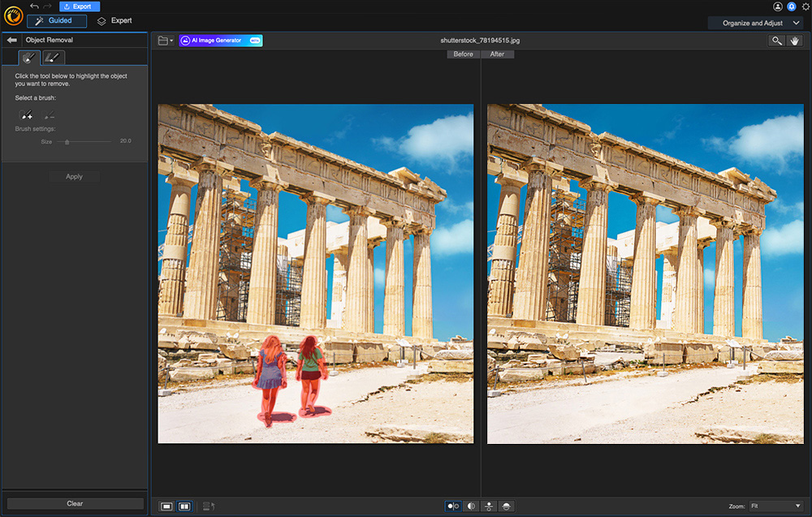Activate the hand pan tool
Viewport: 812px width, 517px height.
(794, 41)
